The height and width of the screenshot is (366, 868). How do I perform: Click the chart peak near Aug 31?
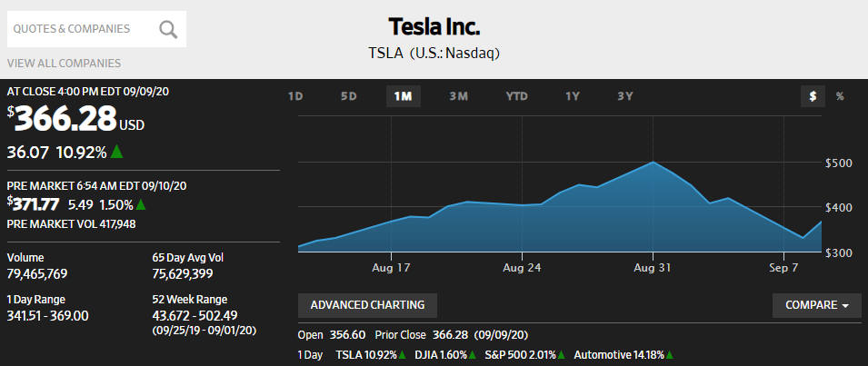653,163
